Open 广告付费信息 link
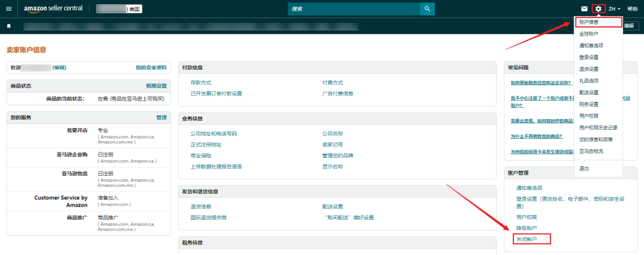This screenshot has width=644, height=255. click(x=338, y=93)
